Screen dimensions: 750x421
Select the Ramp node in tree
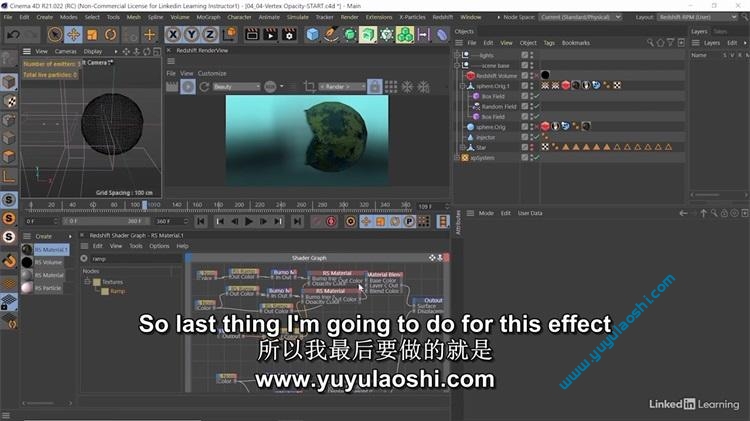117,291
